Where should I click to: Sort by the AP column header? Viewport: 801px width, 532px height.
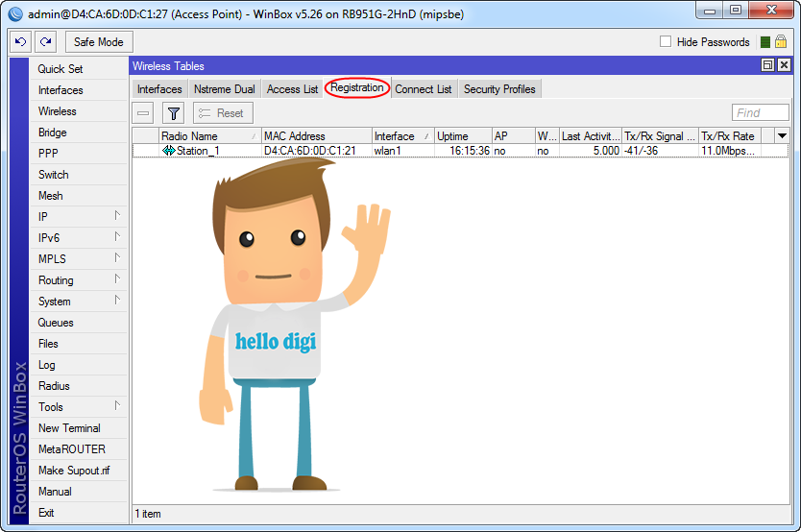(514, 135)
